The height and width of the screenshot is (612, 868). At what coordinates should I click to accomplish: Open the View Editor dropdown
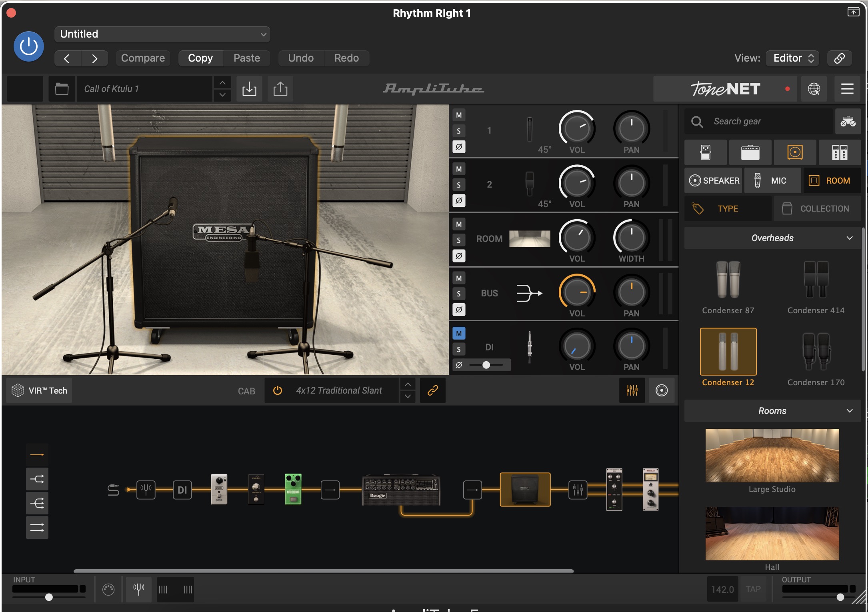(792, 58)
